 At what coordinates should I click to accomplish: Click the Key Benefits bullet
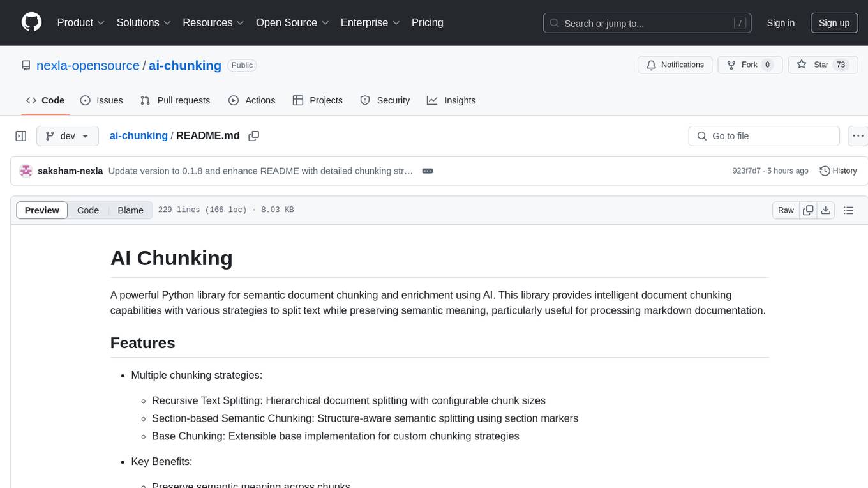[x=161, y=461]
